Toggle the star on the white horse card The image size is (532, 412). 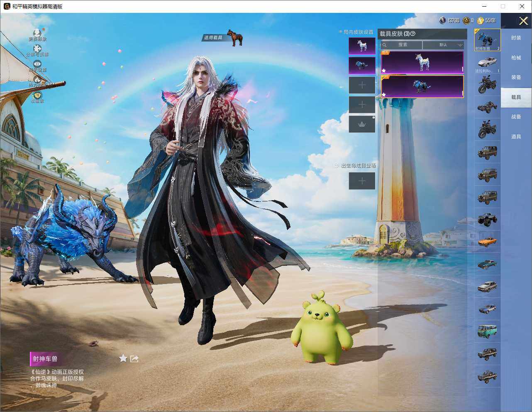[384, 71]
